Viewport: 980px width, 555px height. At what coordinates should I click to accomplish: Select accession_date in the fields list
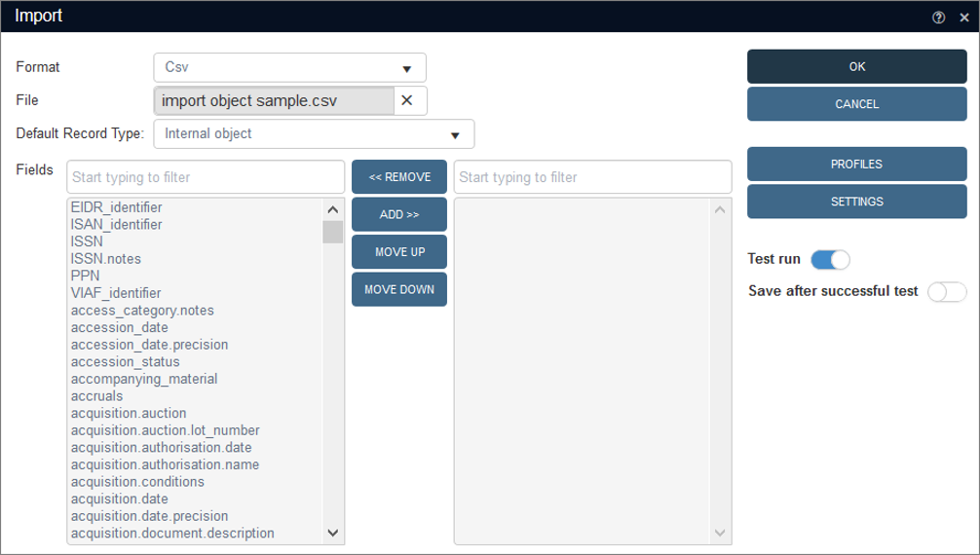point(120,327)
